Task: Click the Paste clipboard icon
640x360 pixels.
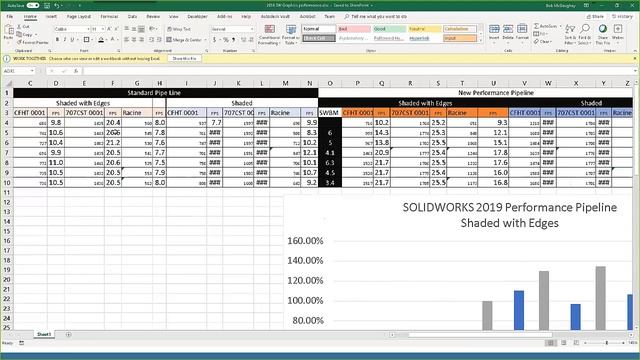Action: click(9, 30)
